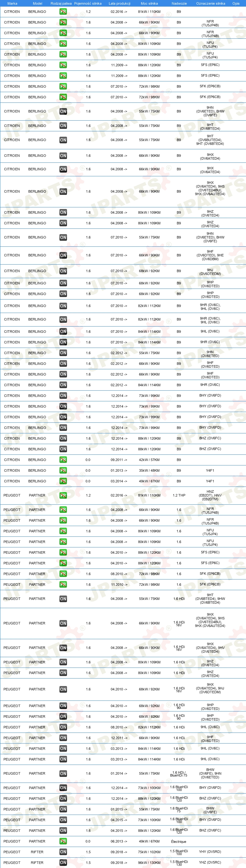Screen dimensions: 246x868
Task: Click the 'Électrique' body cell
Action: [179, 841]
